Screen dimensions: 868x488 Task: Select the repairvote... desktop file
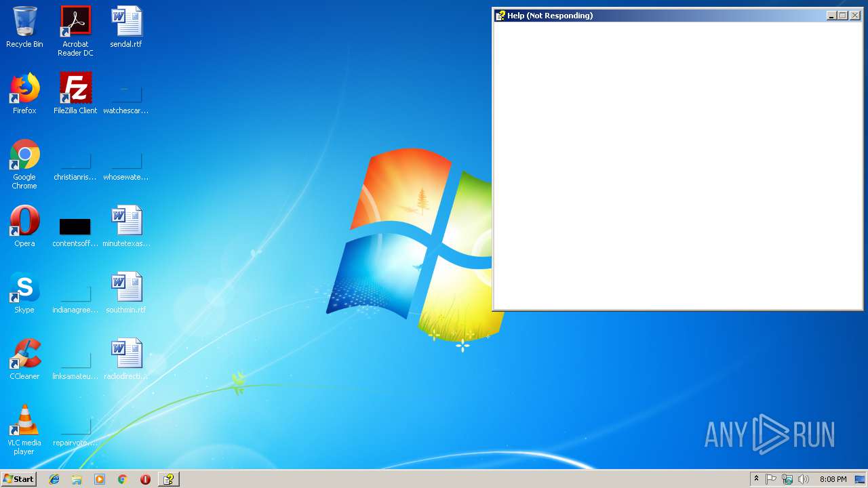point(75,432)
